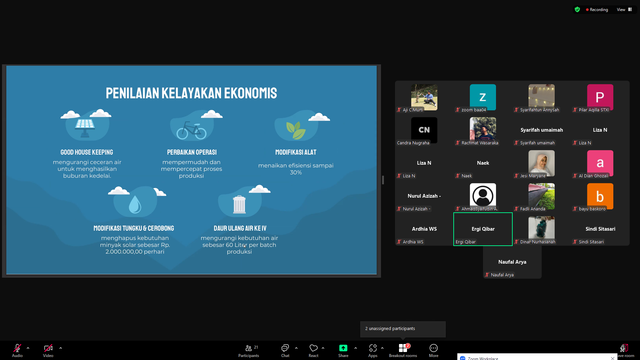Select Jesi Maryana's video tile
Image resolution: width=640 pixels, height=360 pixels.
point(542,163)
